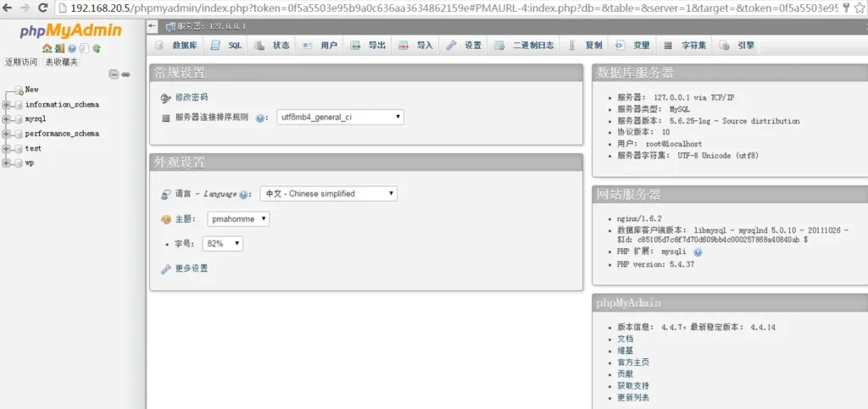Click help icon beside server connection collation

click(x=262, y=118)
